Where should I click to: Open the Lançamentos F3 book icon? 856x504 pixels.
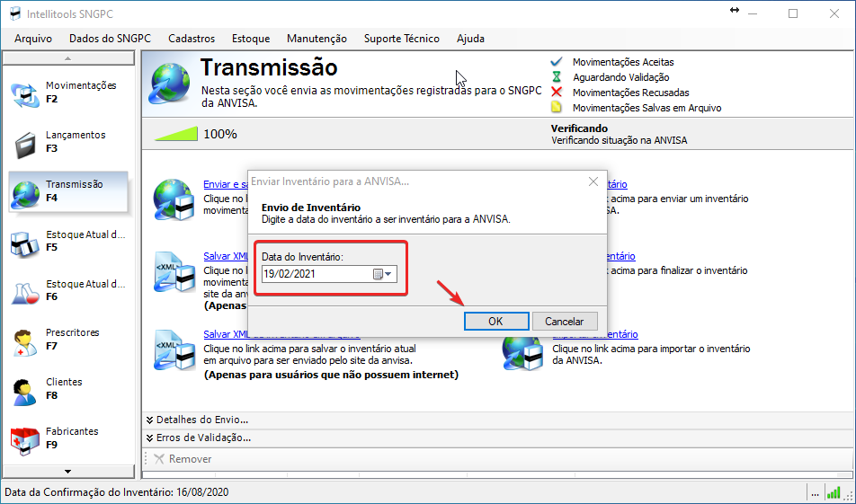(x=25, y=144)
